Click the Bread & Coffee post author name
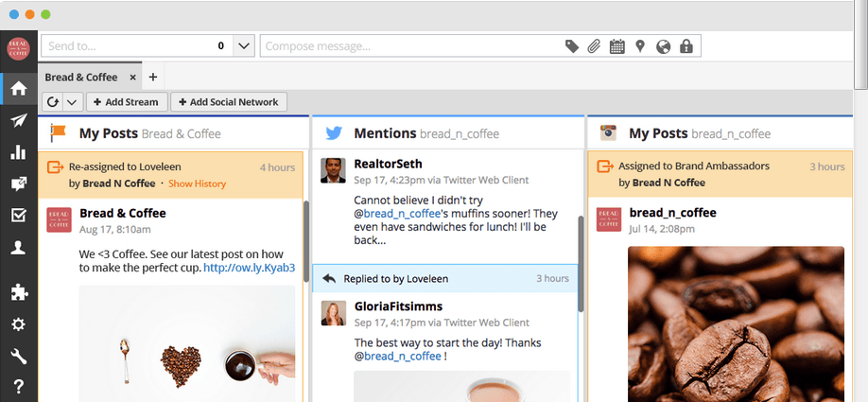The width and height of the screenshot is (868, 402). 123,213
